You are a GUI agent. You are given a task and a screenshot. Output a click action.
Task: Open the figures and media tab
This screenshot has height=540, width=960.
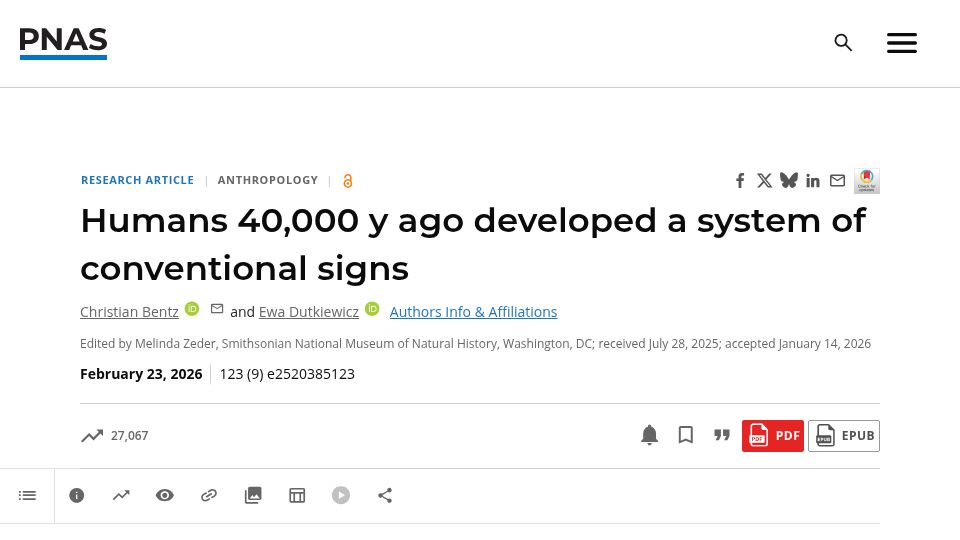253,495
